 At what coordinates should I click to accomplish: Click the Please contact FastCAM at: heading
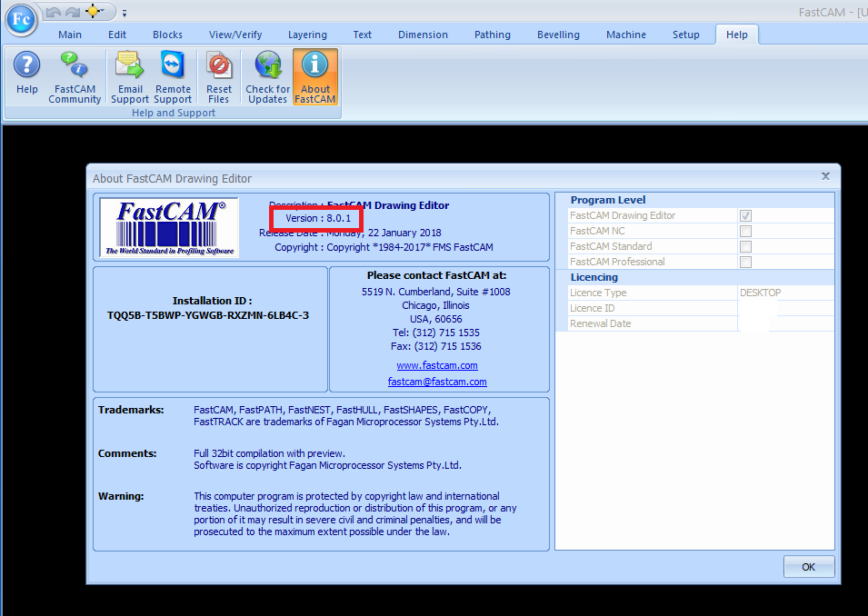437,275
